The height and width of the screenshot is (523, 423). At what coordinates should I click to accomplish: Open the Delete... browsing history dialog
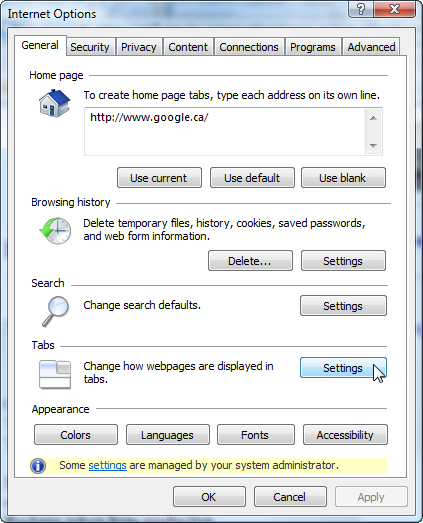coord(250,261)
